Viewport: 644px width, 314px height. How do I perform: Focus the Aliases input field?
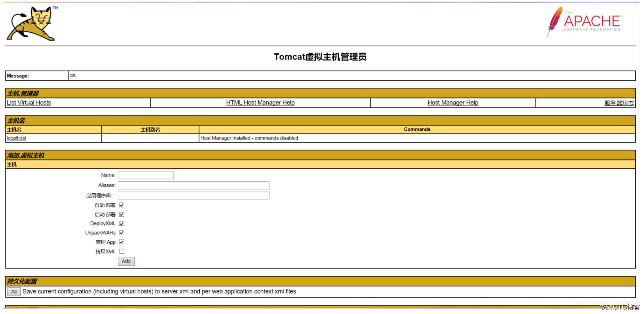coord(193,186)
